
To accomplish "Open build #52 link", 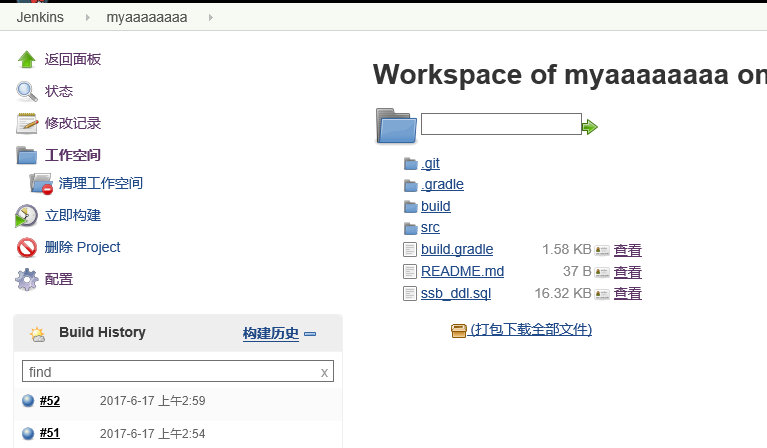I will click(50, 401).
